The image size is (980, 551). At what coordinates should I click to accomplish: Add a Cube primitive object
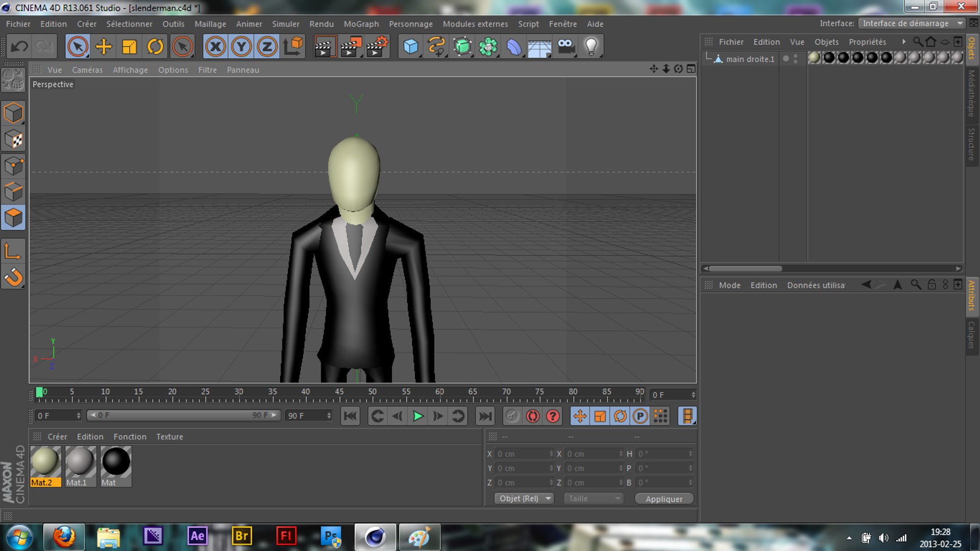pyautogui.click(x=411, y=47)
